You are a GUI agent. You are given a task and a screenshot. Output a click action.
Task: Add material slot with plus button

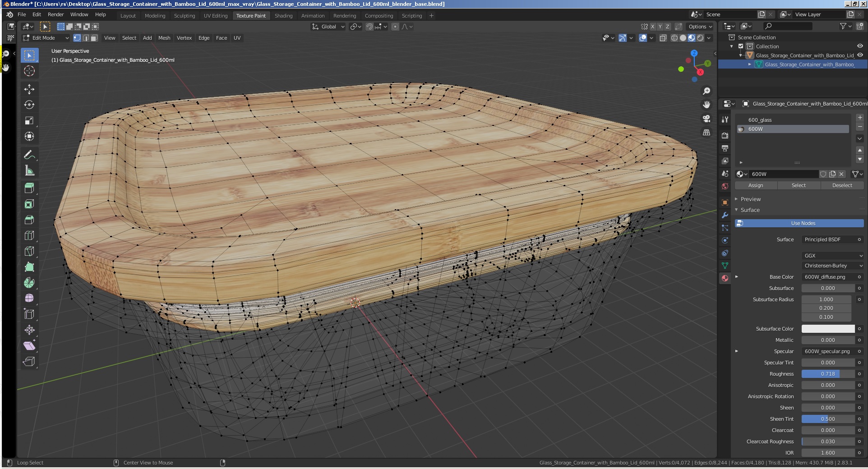click(x=860, y=118)
